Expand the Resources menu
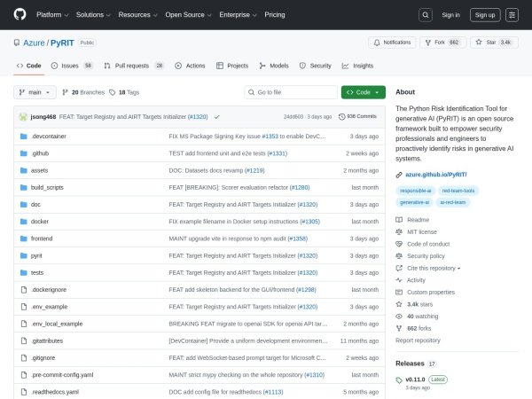Image resolution: width=532 pixels, height=399 pixels. [137, 15]
